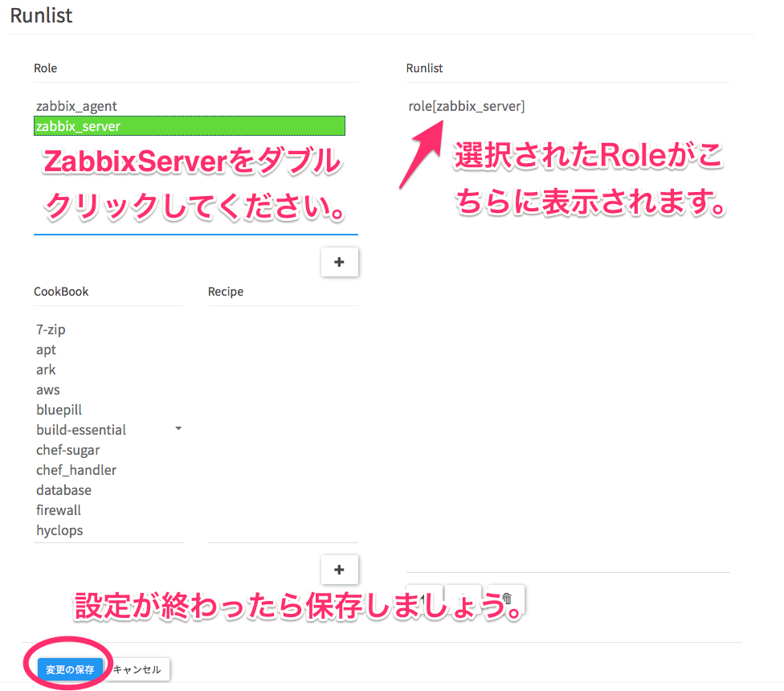
Task: Click the chef-sugar cookbook
Action: coord(68,450)
